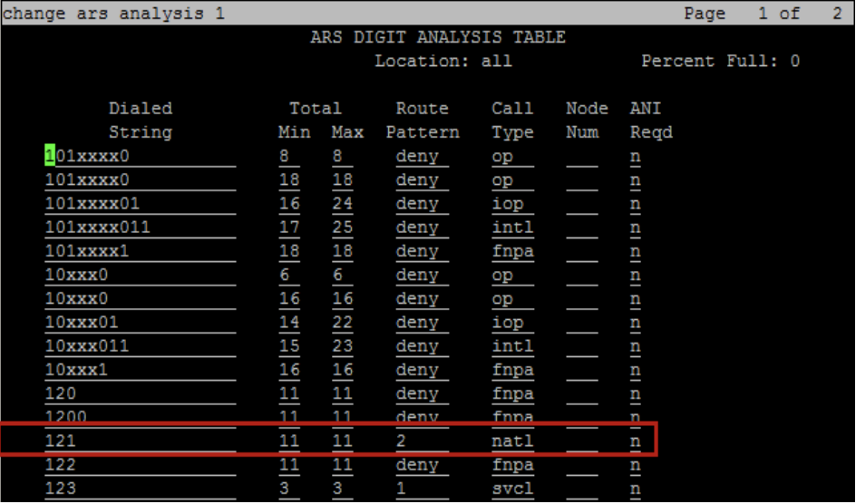The height and width of the screenshot is (504, 856).
Task: Click ANI Reqd n in row 121
Action: pos(635,441)
